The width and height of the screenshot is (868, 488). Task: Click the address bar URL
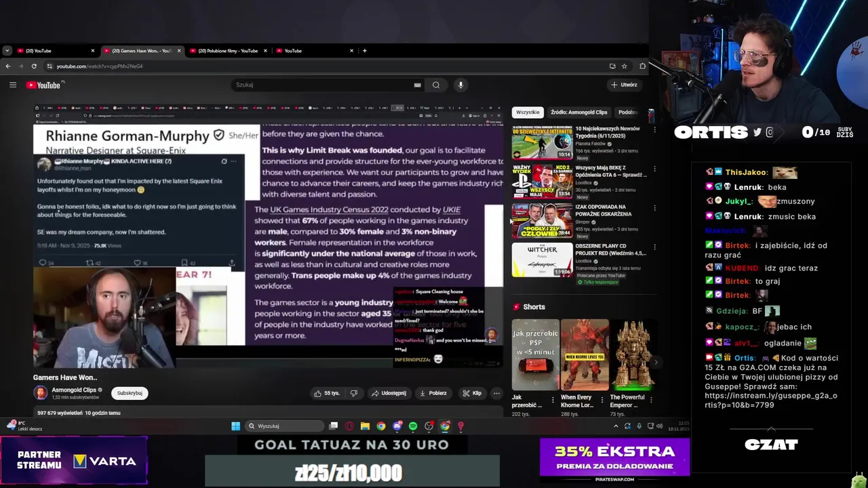[100, 66]
